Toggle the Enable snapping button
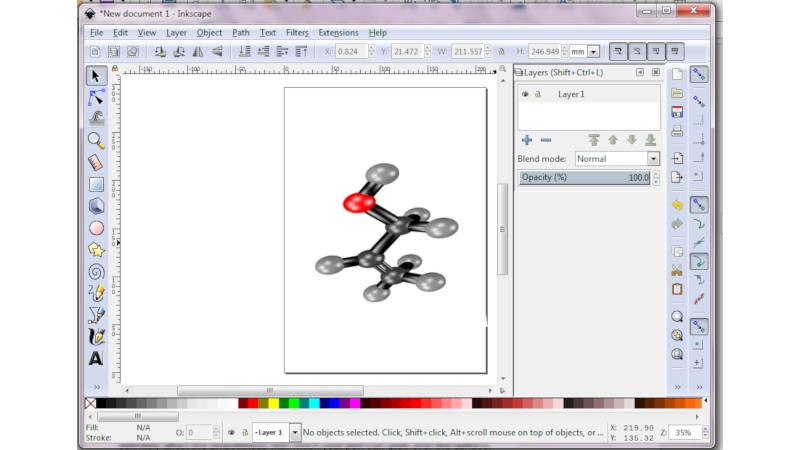 698,74
